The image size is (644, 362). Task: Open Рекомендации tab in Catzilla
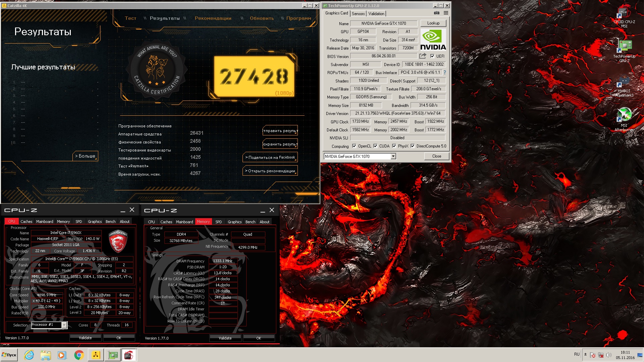pyautogui.click(x=213, y=18)
